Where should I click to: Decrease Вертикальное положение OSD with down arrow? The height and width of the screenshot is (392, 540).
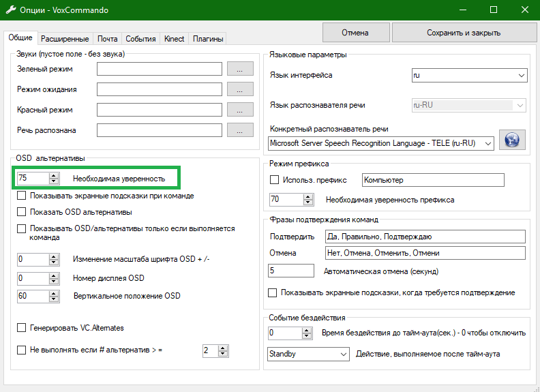(x=54, y=299)
